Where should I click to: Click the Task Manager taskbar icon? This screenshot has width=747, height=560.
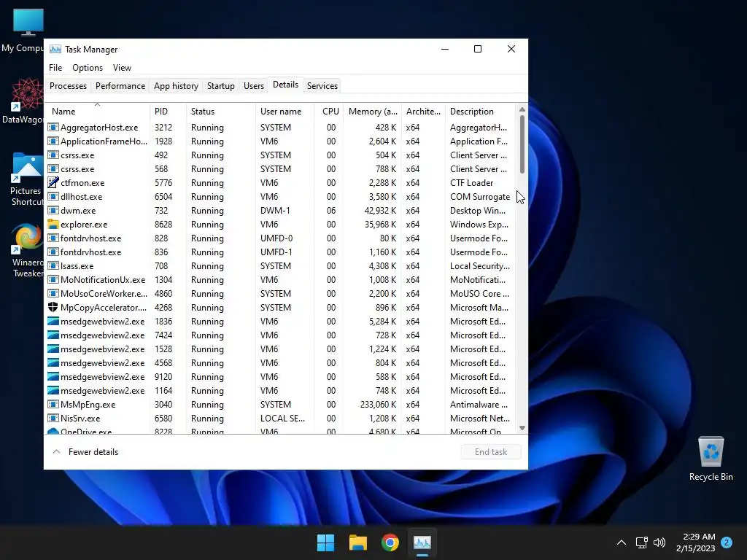422,542
